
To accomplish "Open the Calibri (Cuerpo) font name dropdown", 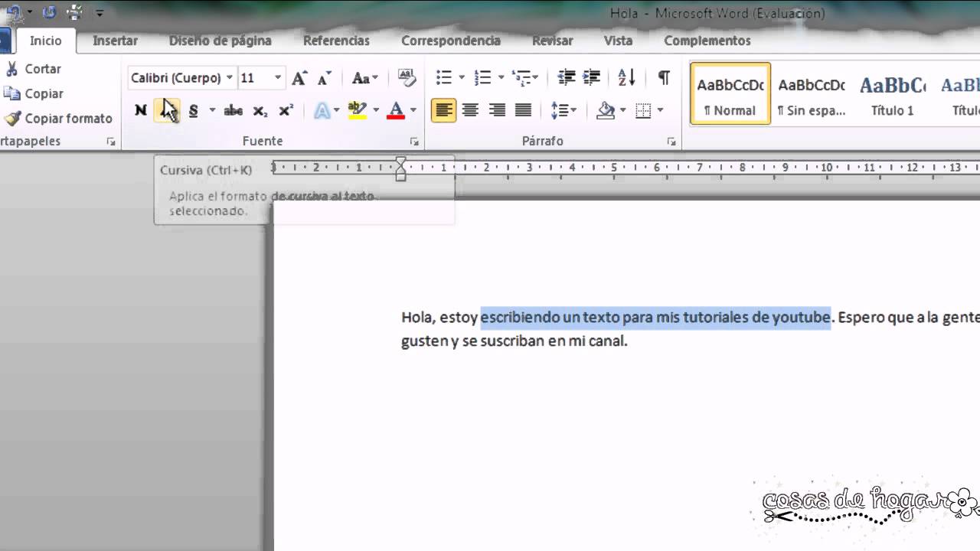I will [x=229, y=78].
